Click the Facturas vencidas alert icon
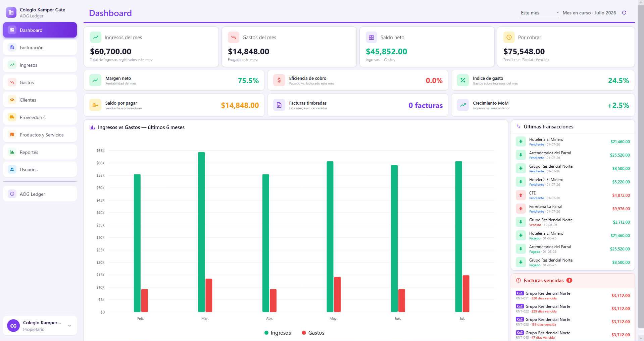The height and width of the screenshot is (341, 644). click(x=518, y=280)
